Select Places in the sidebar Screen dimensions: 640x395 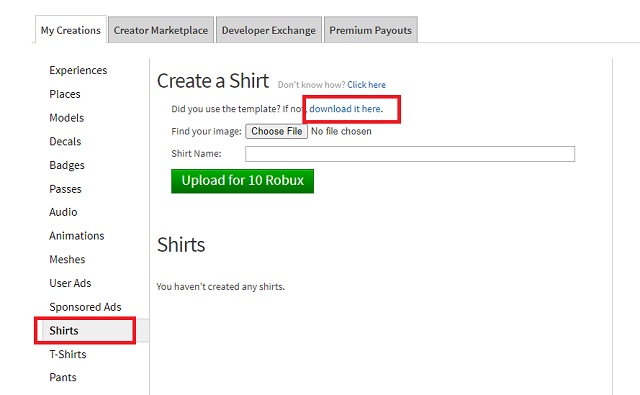tap(65, 94)
